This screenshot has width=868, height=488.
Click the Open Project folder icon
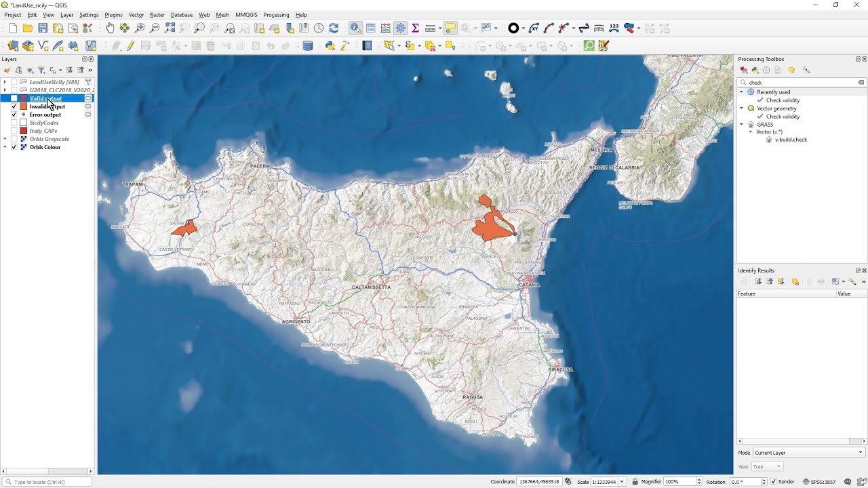(x=28, y=28)
